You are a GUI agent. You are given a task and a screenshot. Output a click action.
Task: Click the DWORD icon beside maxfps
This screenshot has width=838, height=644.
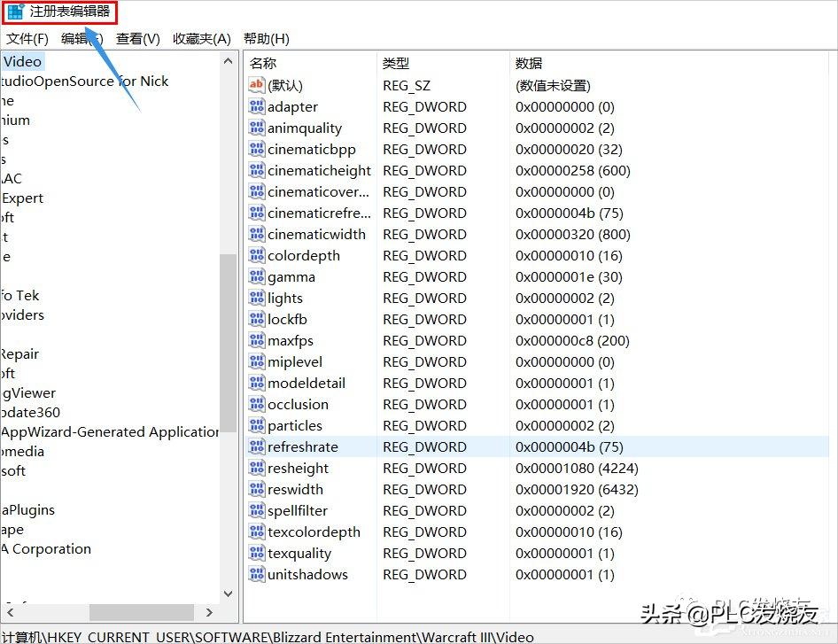pyautogui.click(x=257, y=340)
